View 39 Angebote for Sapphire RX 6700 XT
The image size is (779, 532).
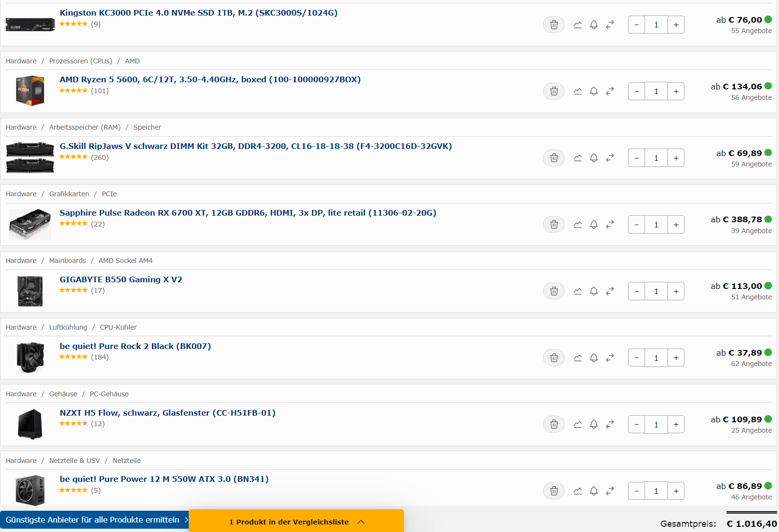pos(751,231)
